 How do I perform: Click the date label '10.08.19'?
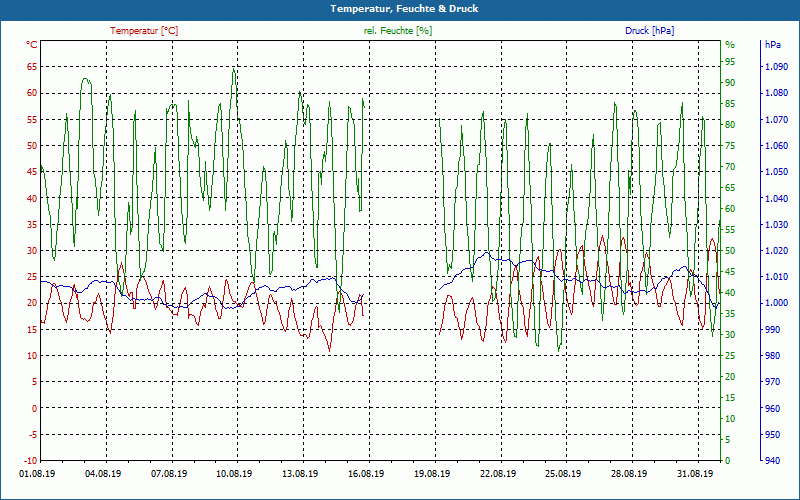coord(234,473)
